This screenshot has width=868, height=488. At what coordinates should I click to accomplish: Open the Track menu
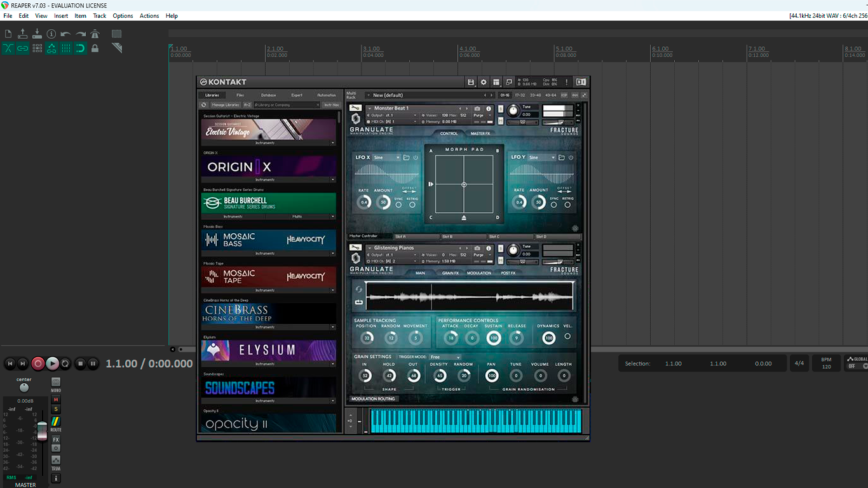100,16
